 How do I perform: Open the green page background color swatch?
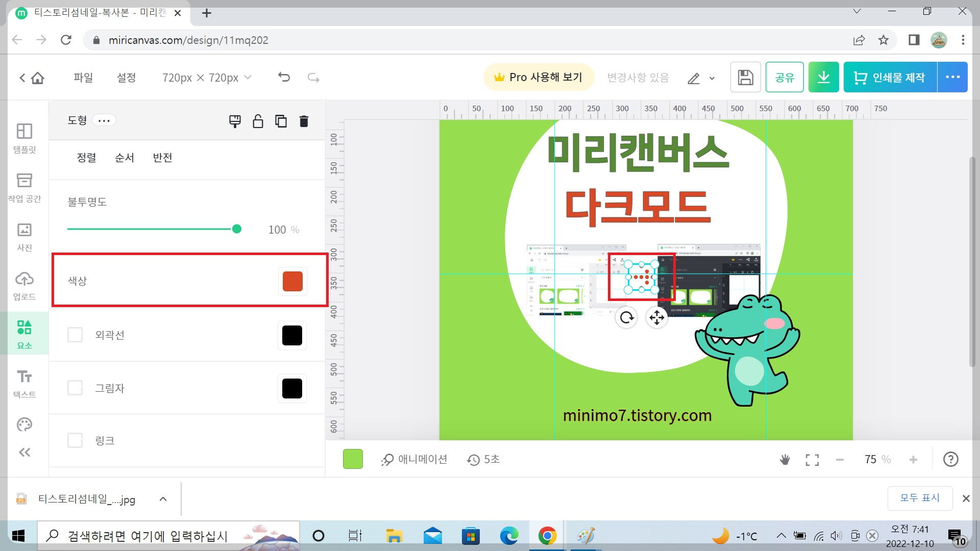pos(353,459)
